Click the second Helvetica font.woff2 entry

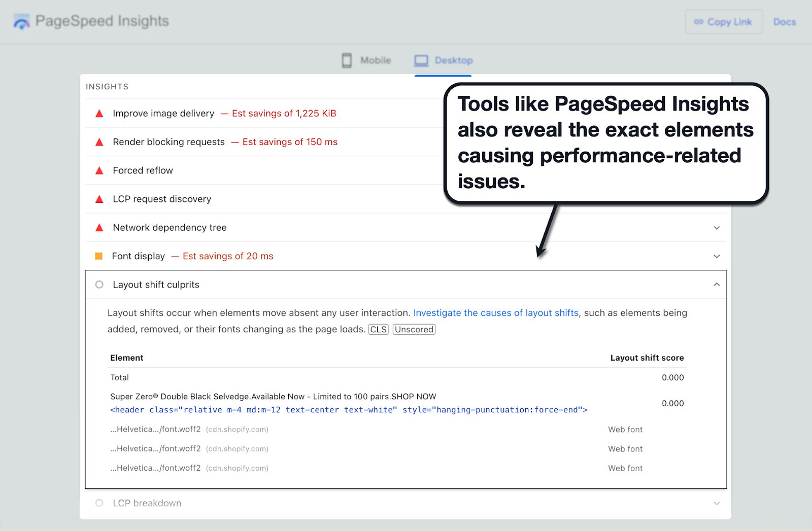pyautogui.click(x=155, y=449)
